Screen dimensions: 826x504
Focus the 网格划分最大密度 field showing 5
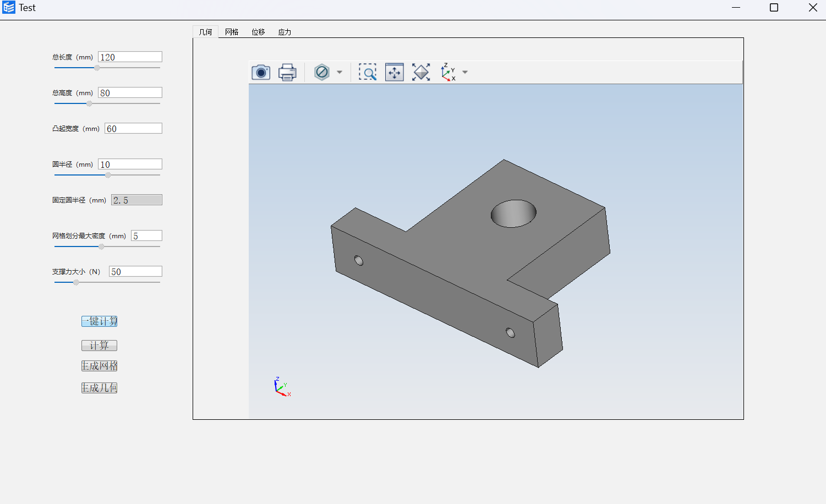coord(146,235)
